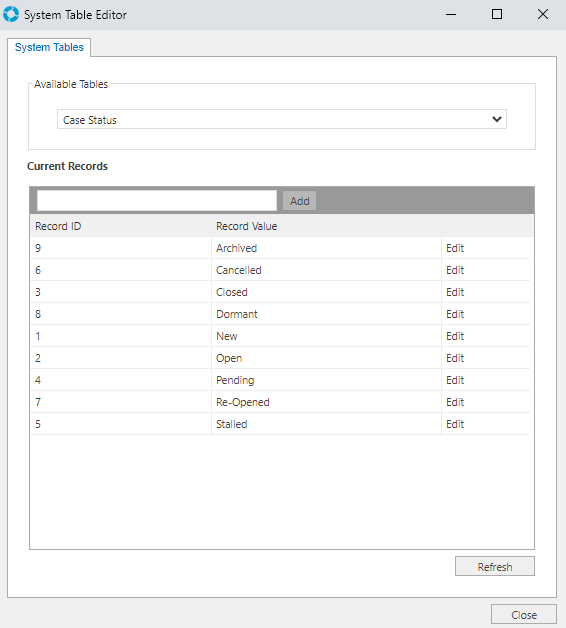The width and height of the screenshot is (566, 628).
Task: Switch to the System Tables tab
Action: pyautogui.click(x=49, y=47)
